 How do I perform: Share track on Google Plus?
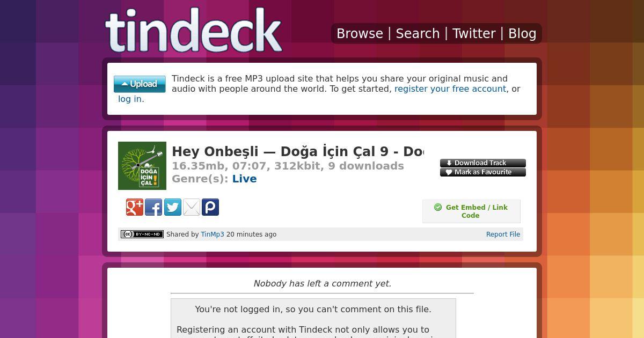pos(135,207)
